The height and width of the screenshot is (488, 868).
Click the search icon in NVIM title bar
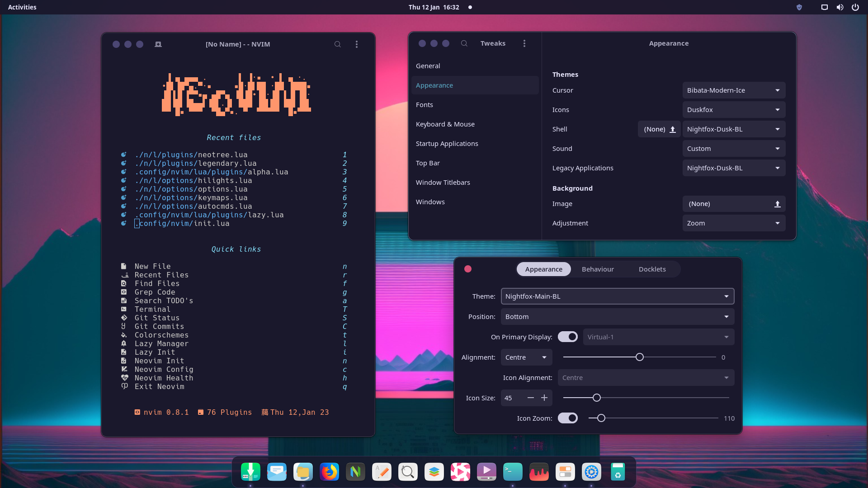337,44
